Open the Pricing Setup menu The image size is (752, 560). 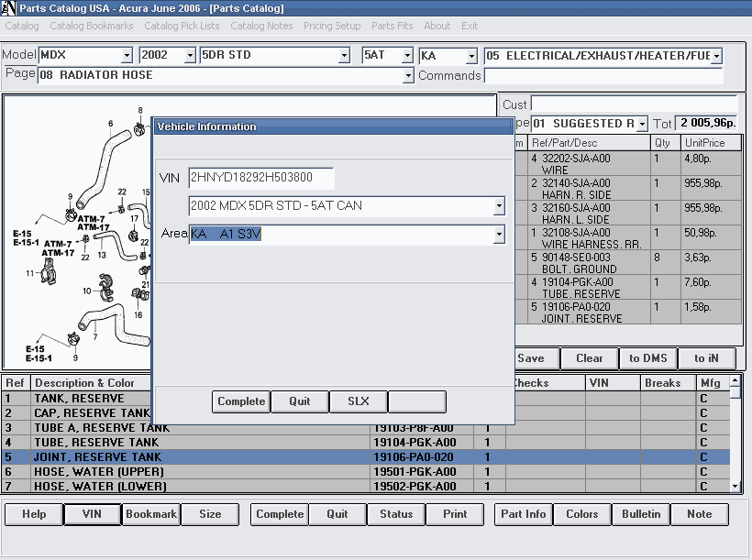(x=332, y=26)
